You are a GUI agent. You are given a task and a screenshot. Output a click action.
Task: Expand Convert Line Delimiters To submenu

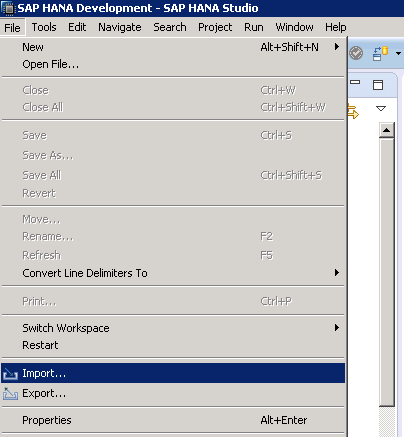173,273
